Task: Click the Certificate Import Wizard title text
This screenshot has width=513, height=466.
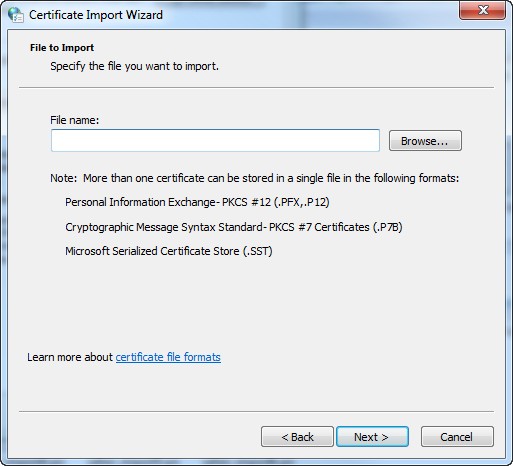Action: click(96, 15)
